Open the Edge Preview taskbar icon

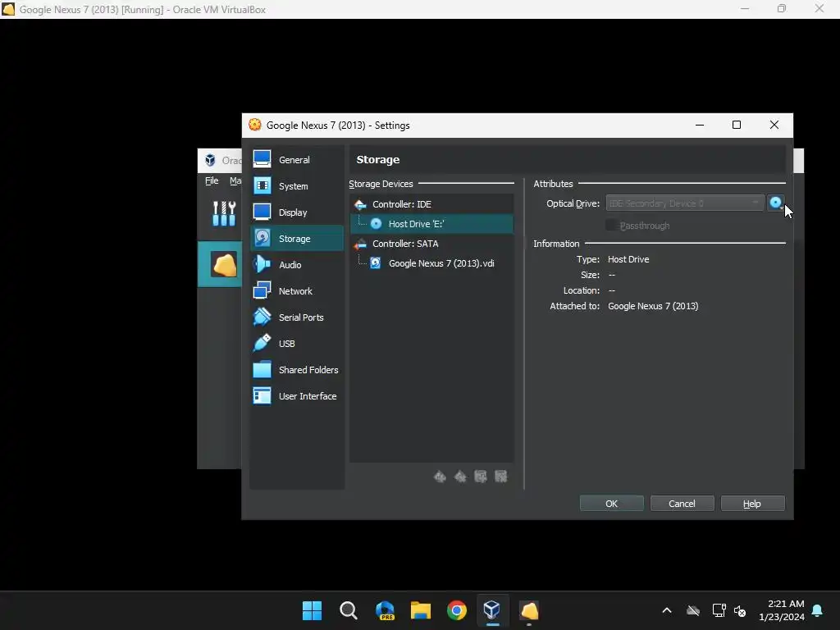click(386, 610)
